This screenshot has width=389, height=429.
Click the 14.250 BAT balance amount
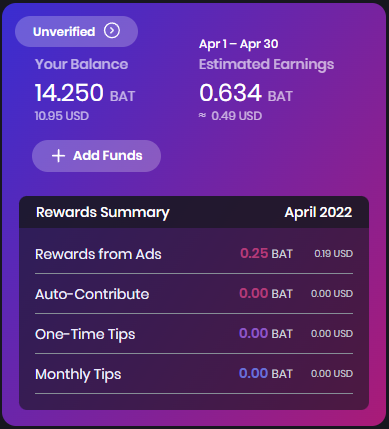pos(85,93)
